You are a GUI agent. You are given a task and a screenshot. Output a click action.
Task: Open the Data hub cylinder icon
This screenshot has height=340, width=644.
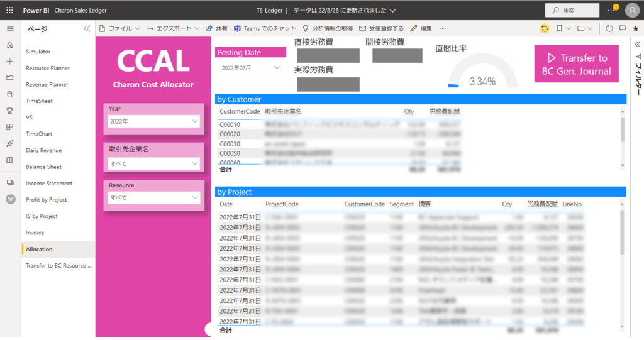(10, 94)
